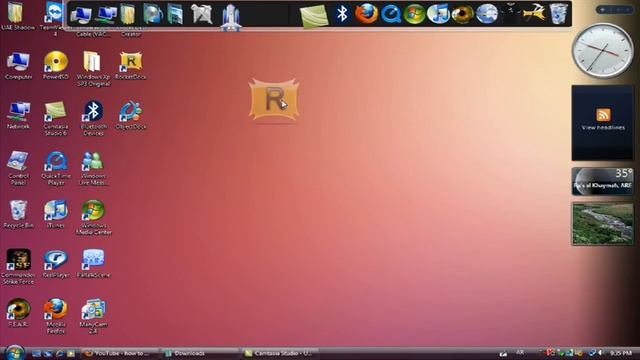
Task: Launch space shuttle icon in the dock
Action: coord(231,17)
